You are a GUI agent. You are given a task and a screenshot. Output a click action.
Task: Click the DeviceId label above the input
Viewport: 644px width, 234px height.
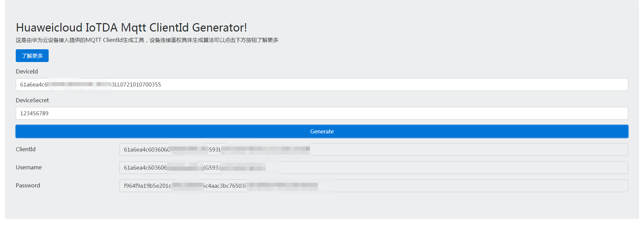27,71
